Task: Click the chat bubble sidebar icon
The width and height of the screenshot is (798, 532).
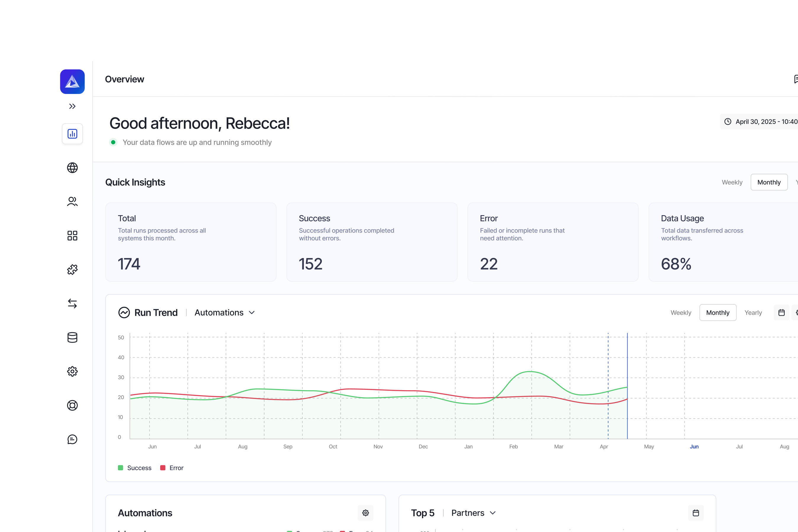Action: point(72,439)
